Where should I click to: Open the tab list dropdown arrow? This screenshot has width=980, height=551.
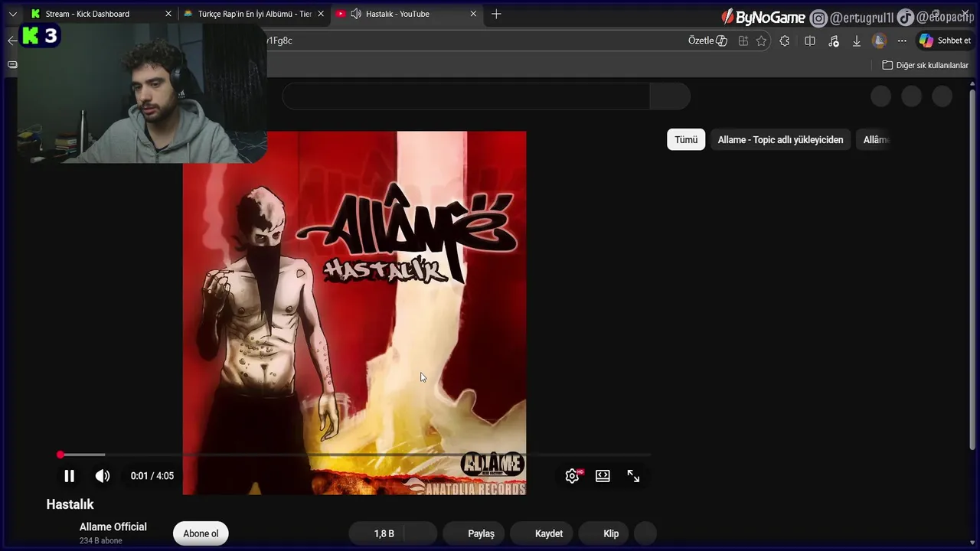pyautogui.click(x=12, y=14)
